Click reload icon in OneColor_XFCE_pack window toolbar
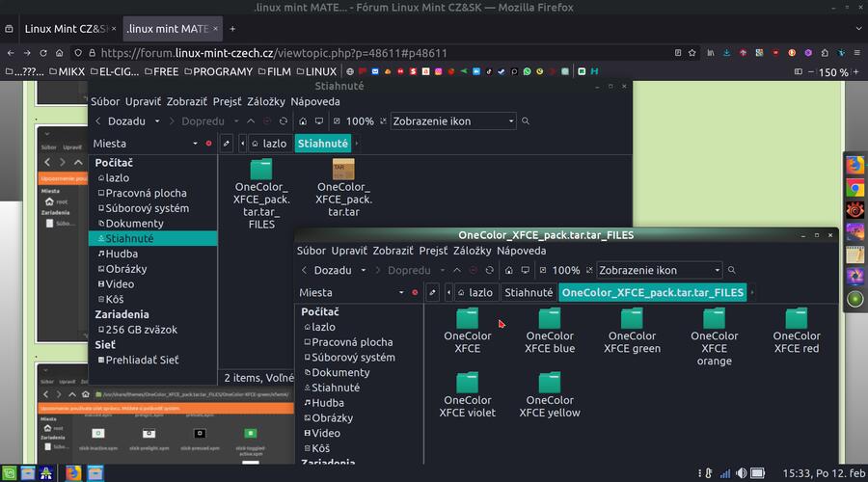 [x=490, y=271]
